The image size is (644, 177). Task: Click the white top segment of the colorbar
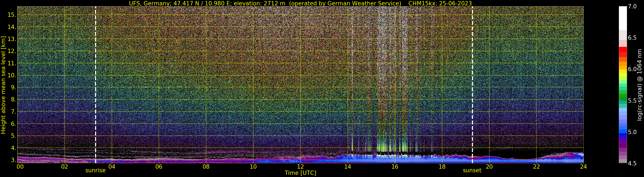point(623,18)
